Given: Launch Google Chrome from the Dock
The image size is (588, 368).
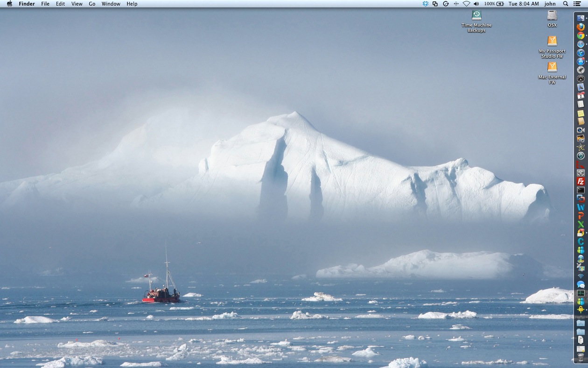Looking at the screenshot, I should point(581,35).
